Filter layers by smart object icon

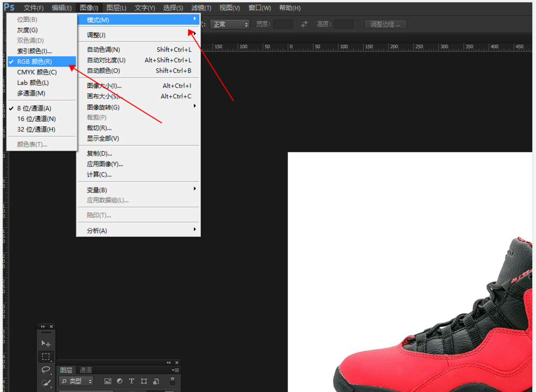[156, 381]
